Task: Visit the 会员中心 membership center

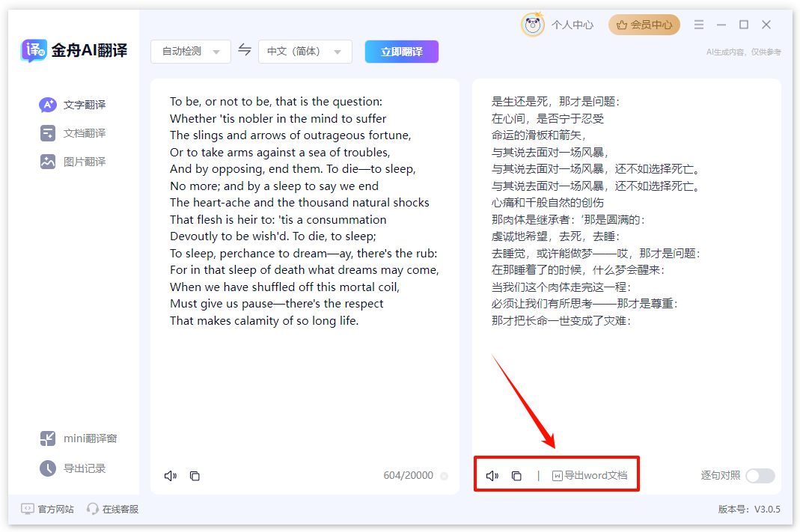Action: click(x=644, y=24)
